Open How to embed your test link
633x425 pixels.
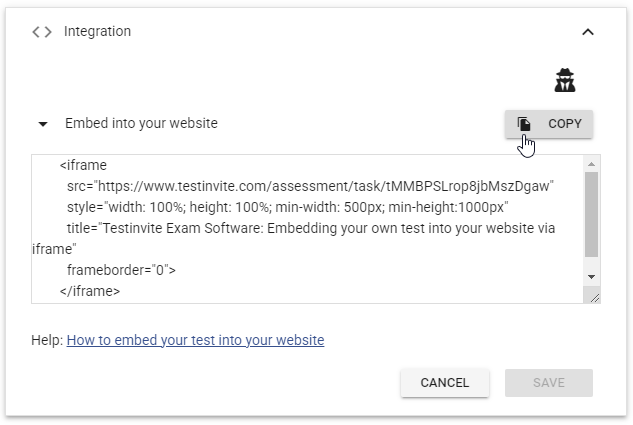(x=195, y=340)
